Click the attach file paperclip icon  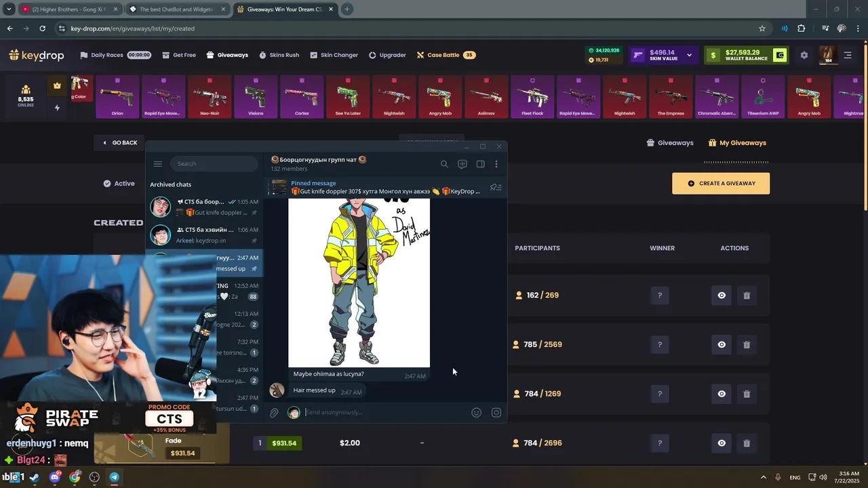(274, 412)
